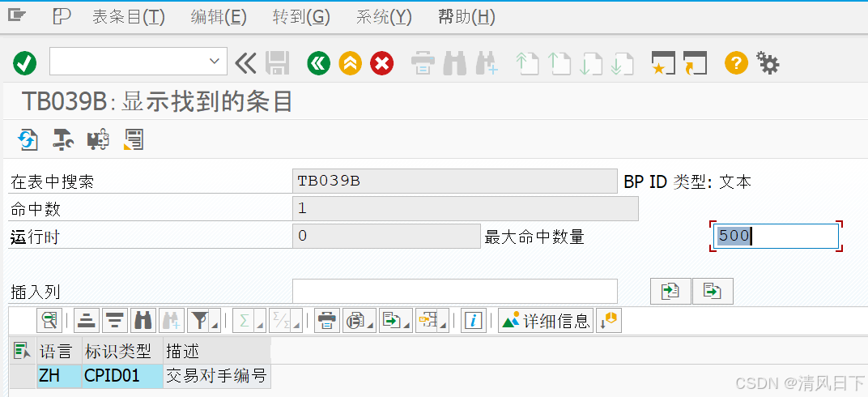Select all rows with the grid corner icon

point(22,350)
